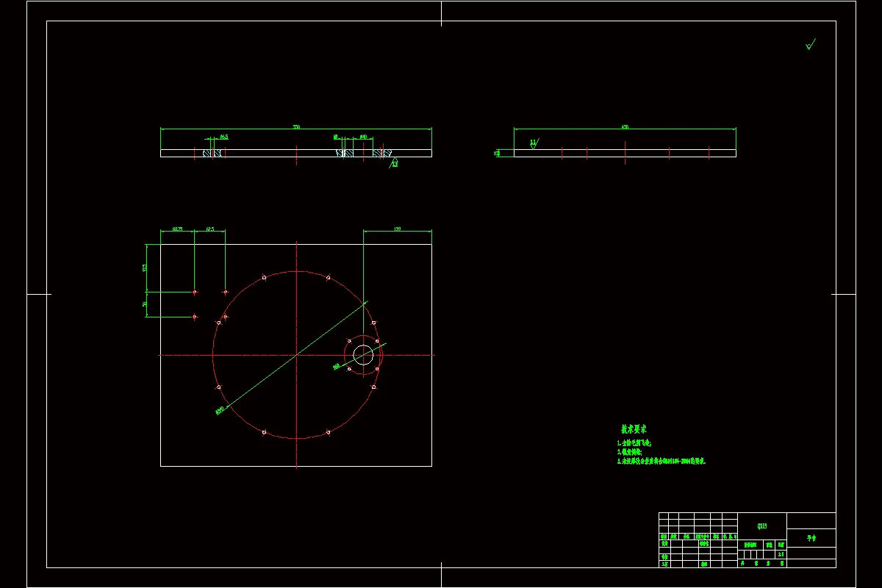Click the 139 dimension above the plan view
This screenshot has height=588, width=882.
[398, 229]
